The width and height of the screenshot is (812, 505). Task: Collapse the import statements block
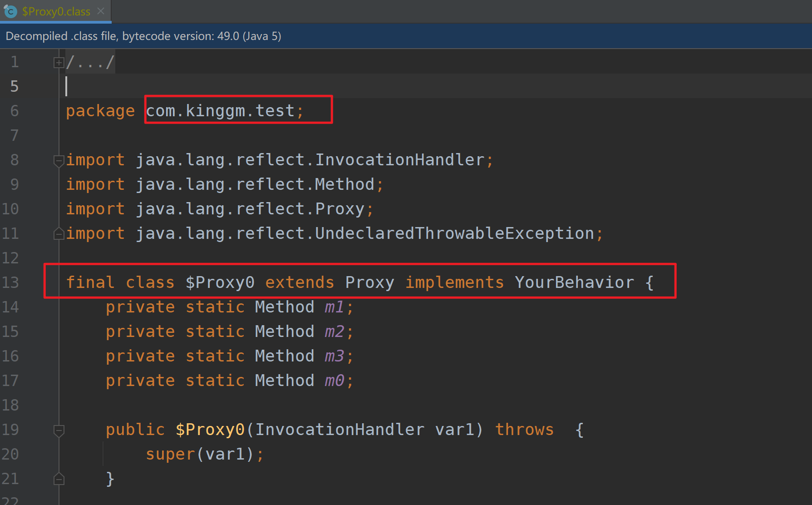coord(58,160)
